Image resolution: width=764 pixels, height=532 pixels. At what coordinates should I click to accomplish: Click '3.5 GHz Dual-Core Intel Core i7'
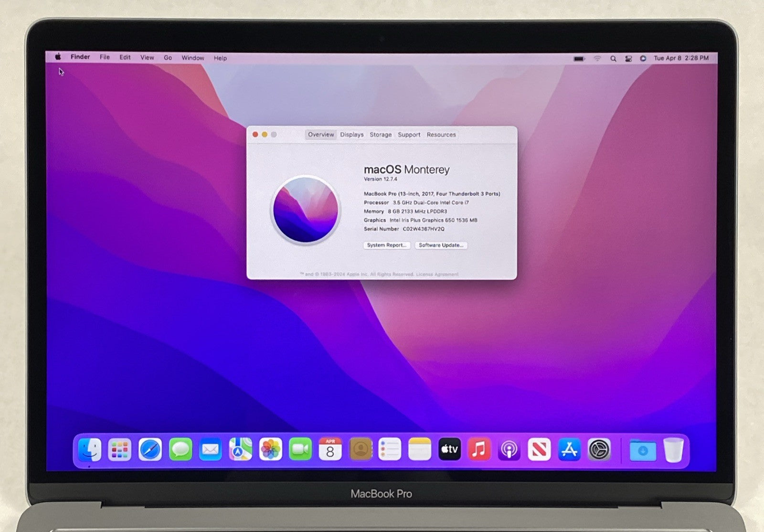click(431, 202)
